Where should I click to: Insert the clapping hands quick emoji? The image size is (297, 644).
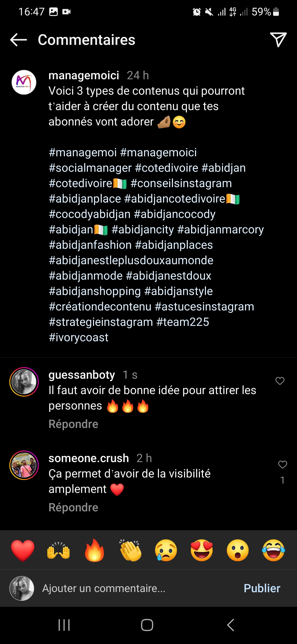[x=130, y=550]
